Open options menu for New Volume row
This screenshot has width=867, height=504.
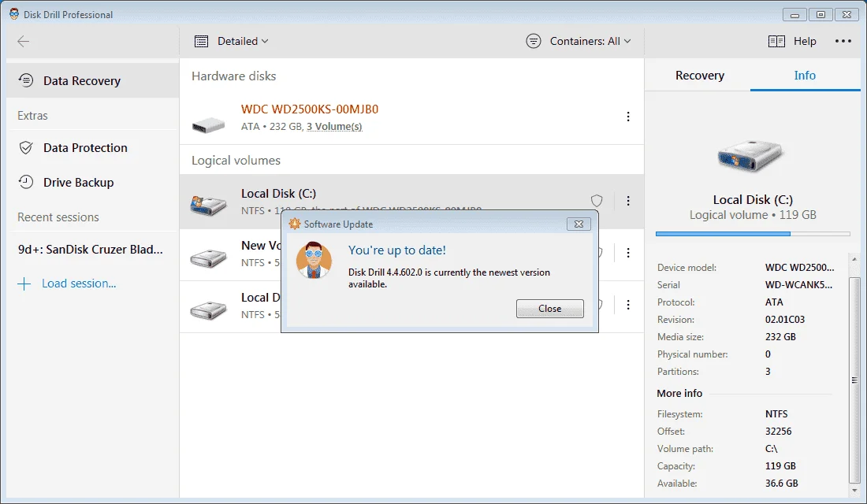tap(628, 253)
